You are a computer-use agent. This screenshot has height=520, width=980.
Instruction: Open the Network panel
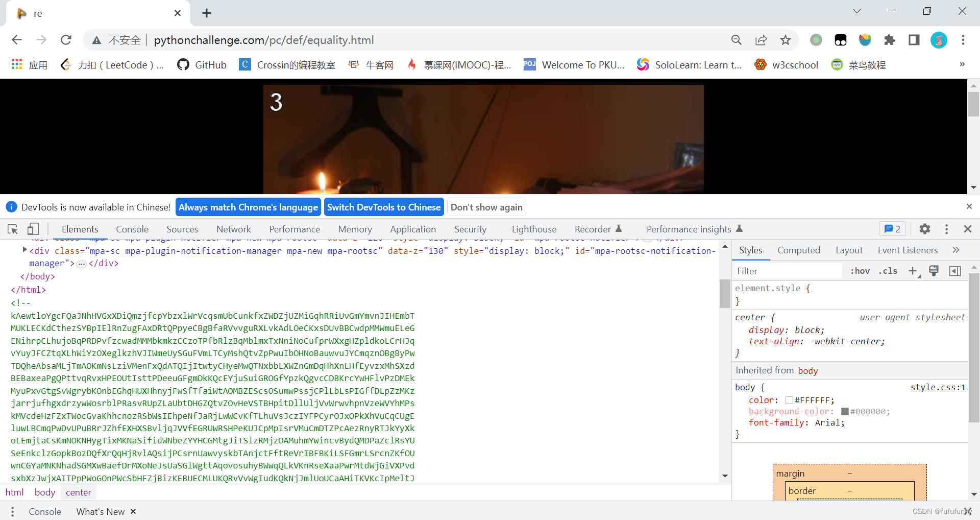click(233, 229)
